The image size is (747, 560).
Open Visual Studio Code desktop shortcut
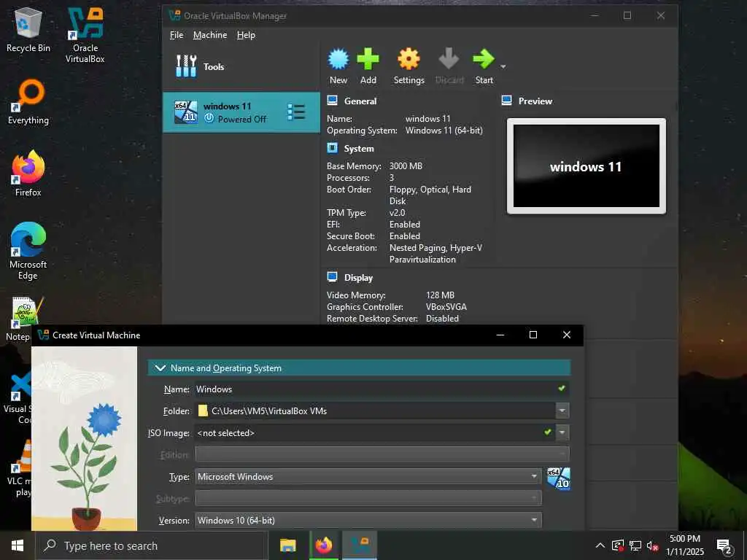(18, 397)
